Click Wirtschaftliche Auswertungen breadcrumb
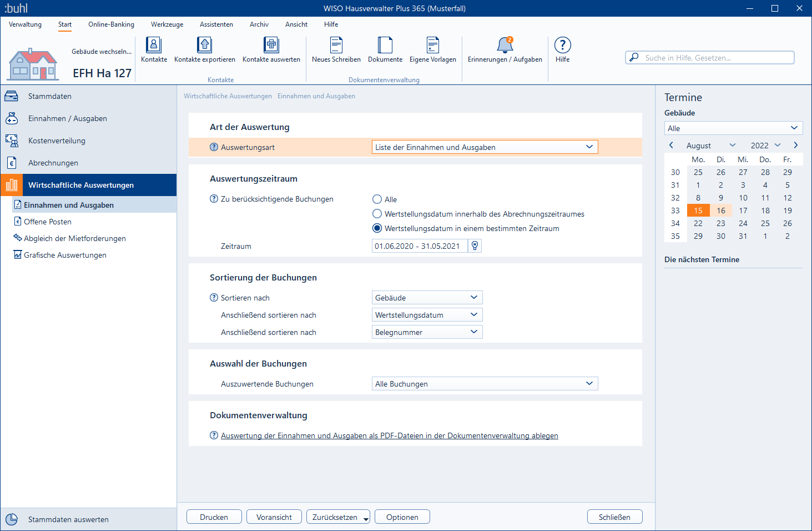This screenshot has height=531, width=812. [x=228, y=96]
